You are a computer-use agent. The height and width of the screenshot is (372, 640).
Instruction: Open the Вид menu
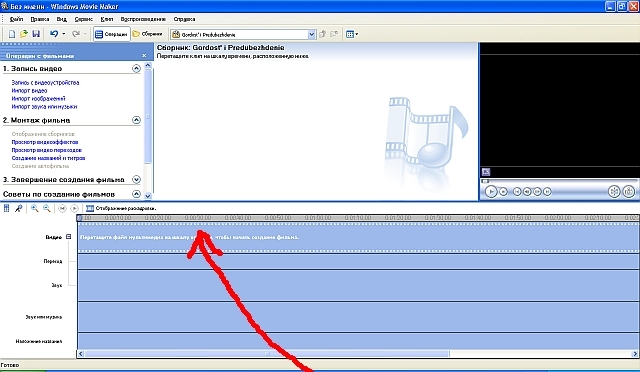click(62, 19)
